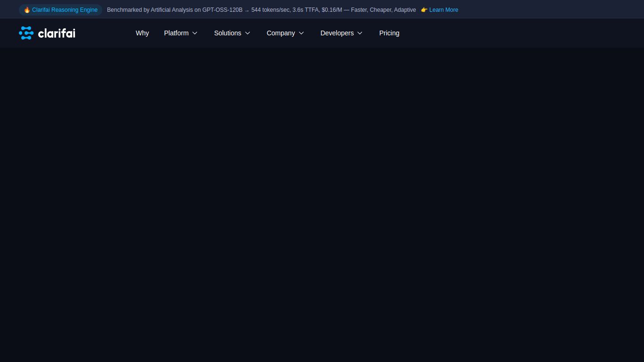Click the fire emoji on the announcement badge

click(27, 9)
